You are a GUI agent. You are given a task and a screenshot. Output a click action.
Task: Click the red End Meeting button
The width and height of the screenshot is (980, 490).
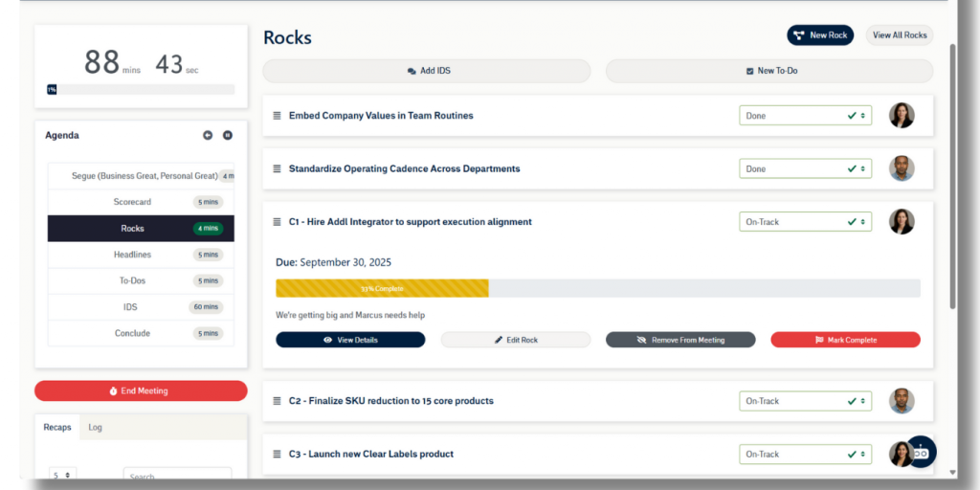pyautogui.click(x=141, y=390)
